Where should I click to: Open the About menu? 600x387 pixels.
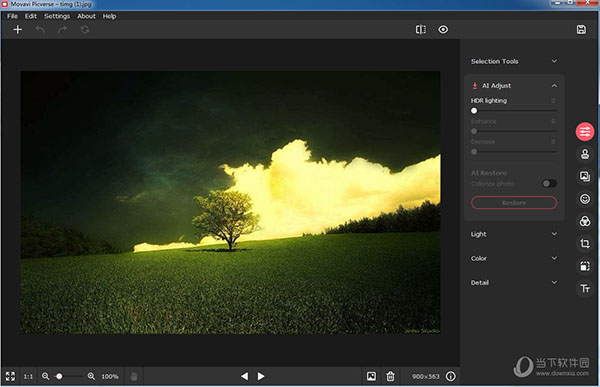click(86, 16)
